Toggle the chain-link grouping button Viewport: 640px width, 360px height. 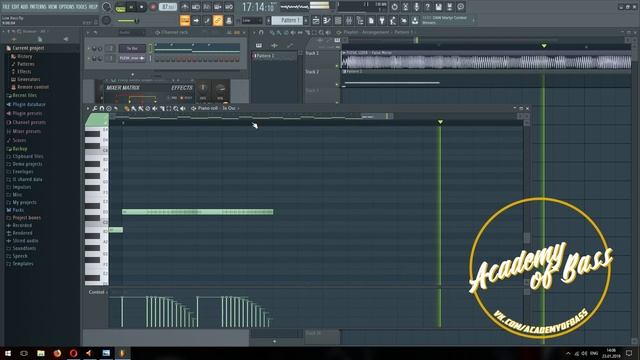218,20
